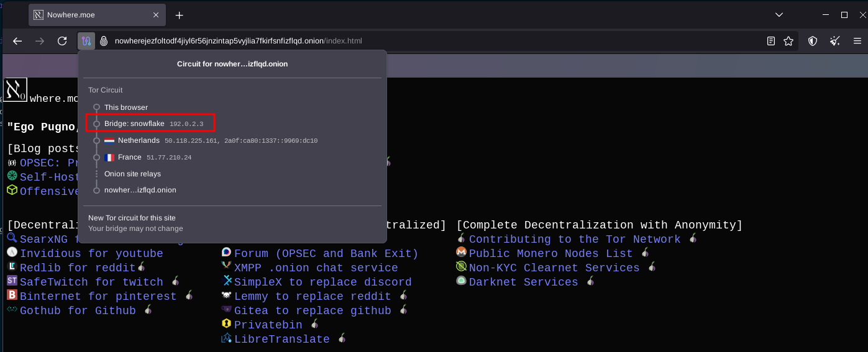Toggle the Tor circuit display button
868x352 pixels.
point(86,41)
